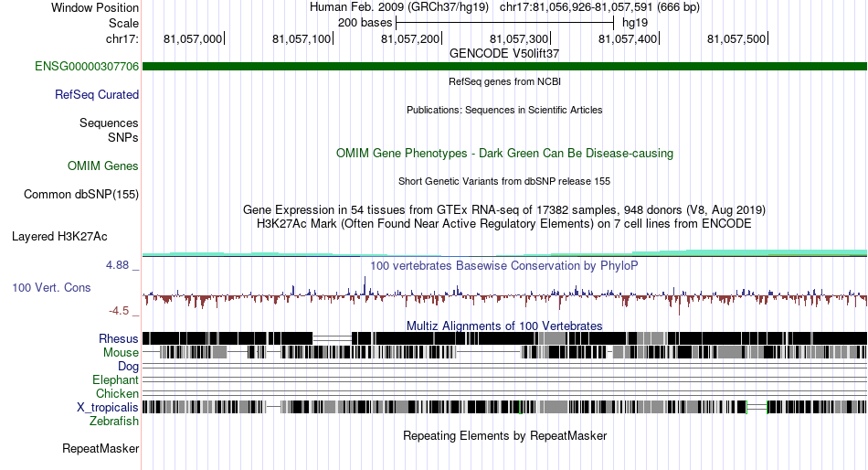868x470 pixels.
Task: Select the Rhesus alignment label
Action: coord(119,338)
